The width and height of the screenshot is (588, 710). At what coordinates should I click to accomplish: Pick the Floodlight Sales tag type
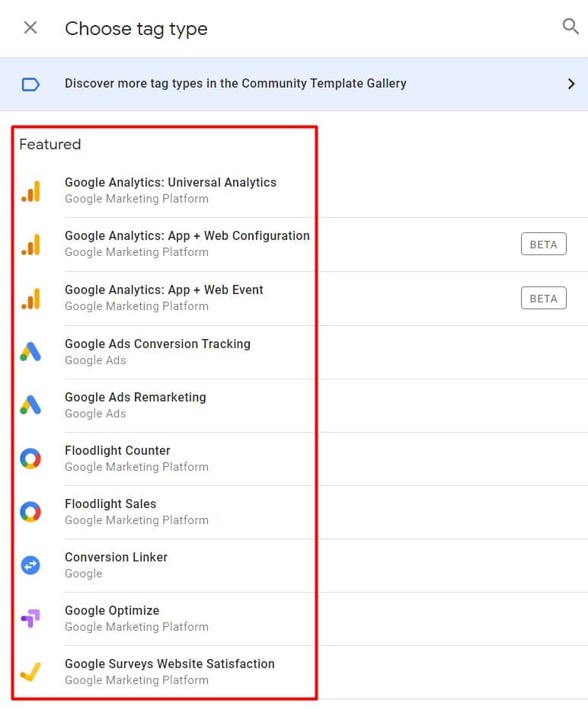[110, 504]
